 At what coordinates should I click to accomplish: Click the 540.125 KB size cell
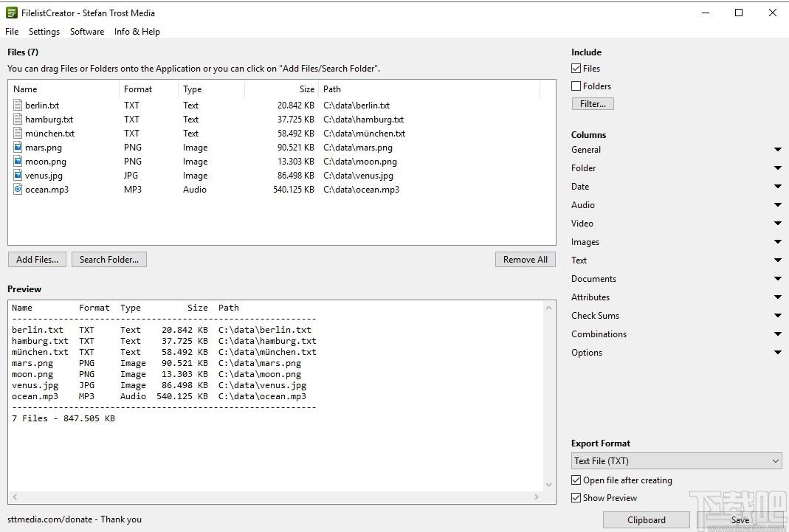coord(293,190)
